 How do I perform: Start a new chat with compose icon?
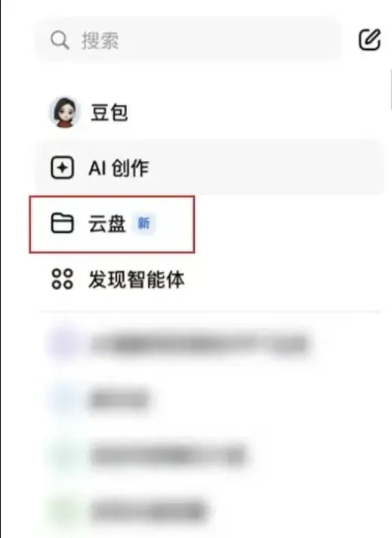[369, 40]
